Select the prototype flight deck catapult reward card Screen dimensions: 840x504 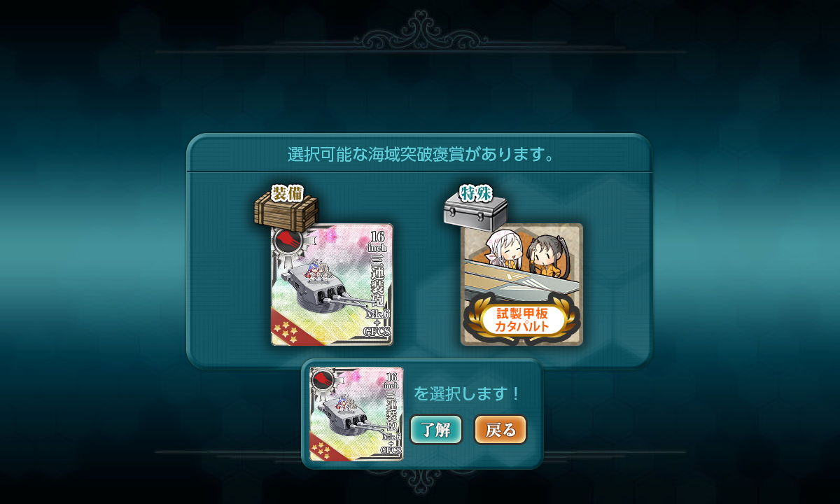(x=522, y=285)
